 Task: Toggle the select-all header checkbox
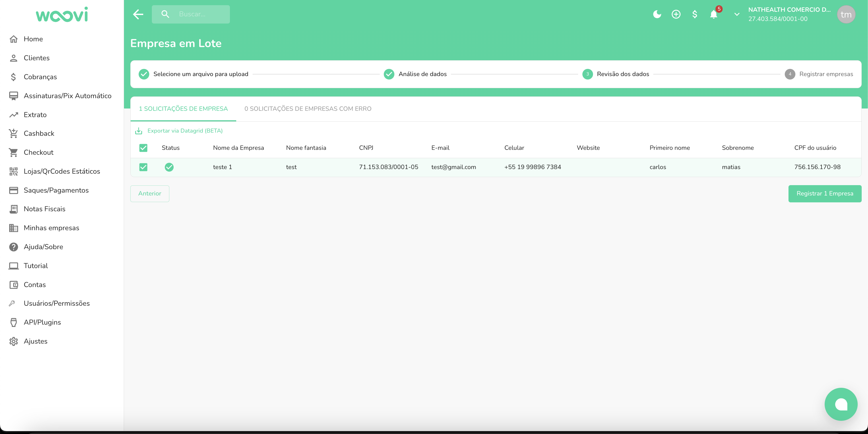pos(143,148)
